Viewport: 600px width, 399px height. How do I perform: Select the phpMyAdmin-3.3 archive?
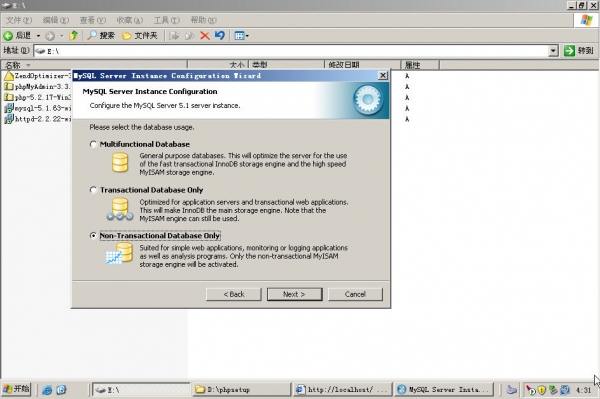click(43, 86)
